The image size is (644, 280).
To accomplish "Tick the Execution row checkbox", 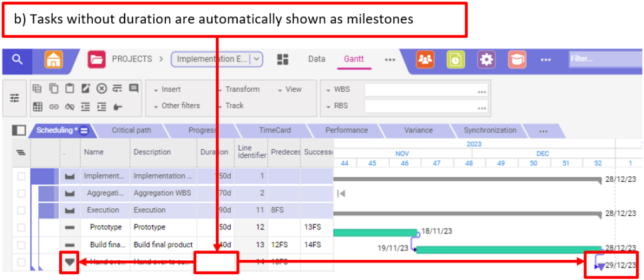I will point(21,210).
